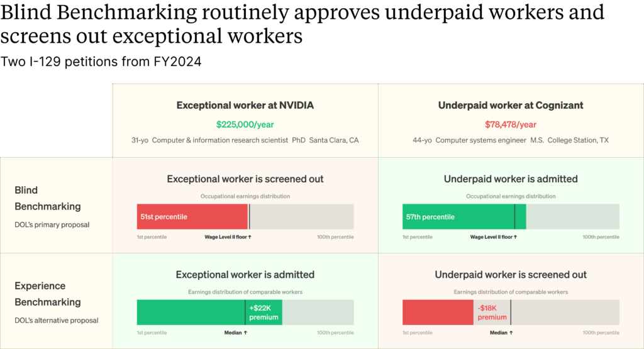Click the "Underpaid worker is screened out" title
The width and height of the screenshot is (644, 349).
pyautogui.click(x=510, y=275)
